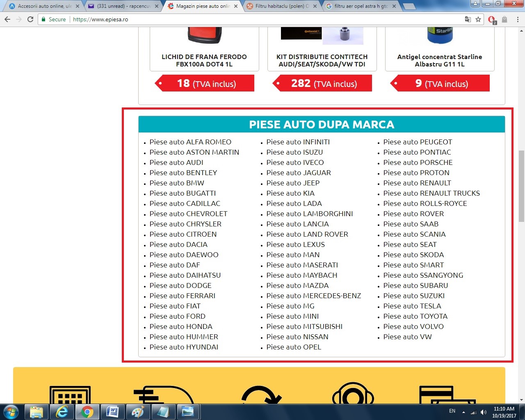This screenshot has height=420, width=525.
Task: Open Piese auto JEEP link
Action: tap(293, 183)
